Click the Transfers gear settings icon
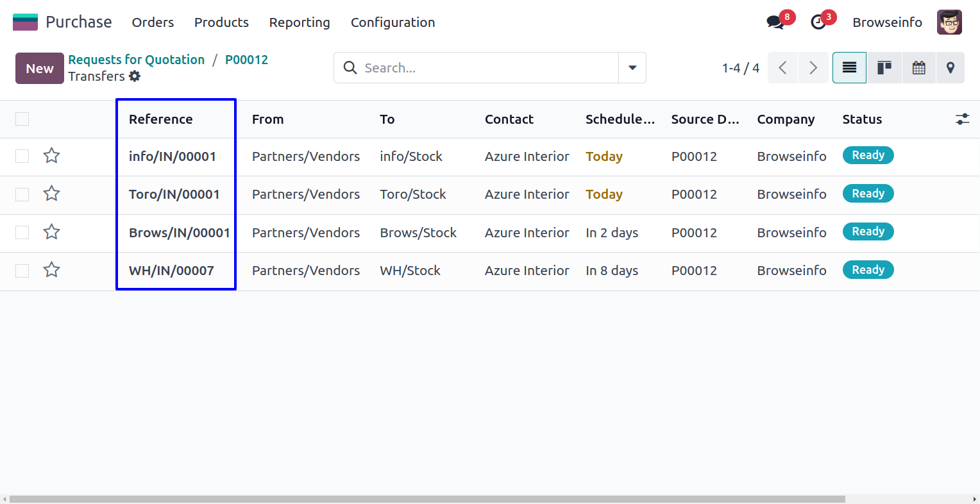This screenshot has height=504, width=980. (135, 76)
